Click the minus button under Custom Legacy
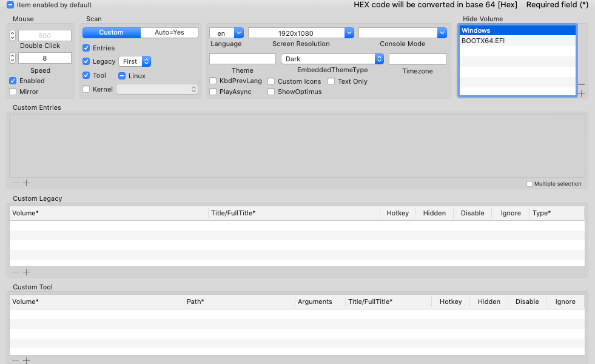The width and height of the screenshot is (595, 364). coord(16,272)
